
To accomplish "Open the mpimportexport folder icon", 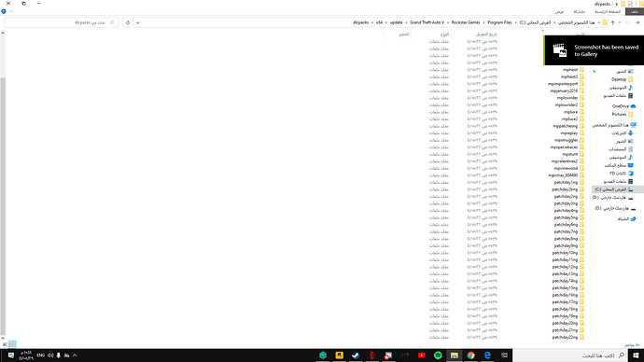I will 581,84.
